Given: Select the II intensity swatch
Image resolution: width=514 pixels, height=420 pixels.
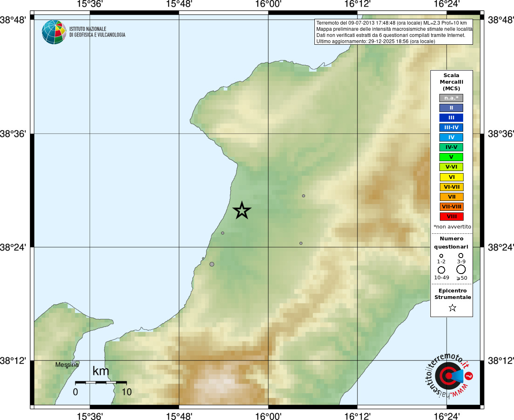Looking at the screenshot, I should [451, 108].
